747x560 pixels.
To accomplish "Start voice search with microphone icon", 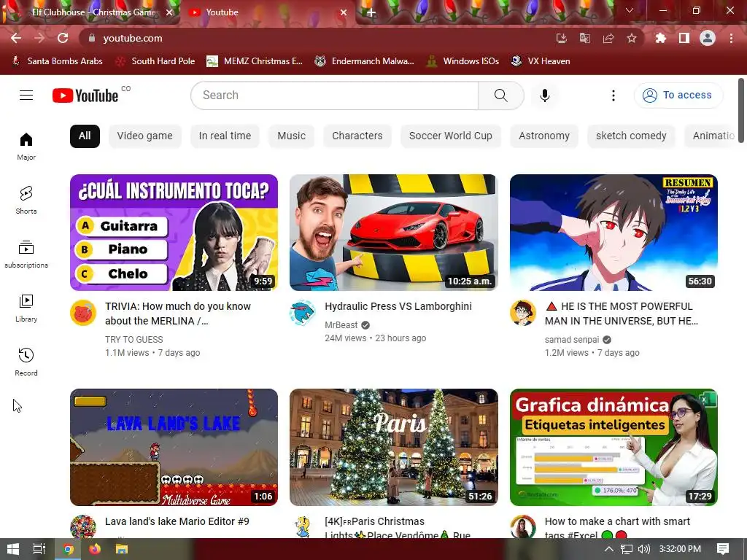I will pyautogui.click(x=544, y=96).
